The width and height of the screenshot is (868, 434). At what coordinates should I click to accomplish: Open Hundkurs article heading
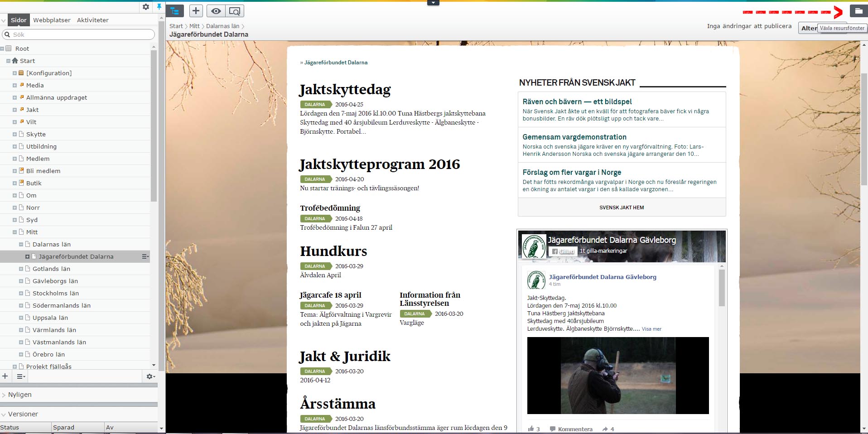[x=333, y=251]
